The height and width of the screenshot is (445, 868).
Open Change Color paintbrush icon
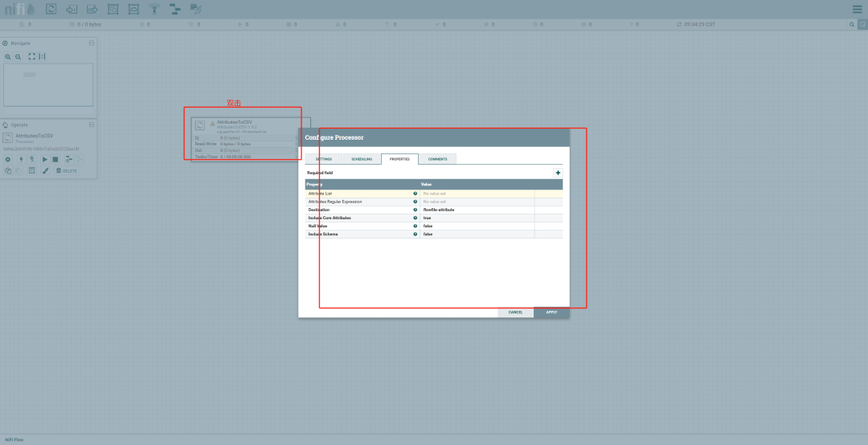tap(45, 170)
